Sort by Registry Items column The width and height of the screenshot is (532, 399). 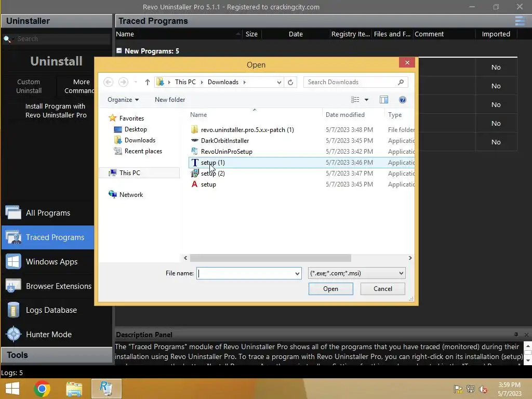[351, 34]
